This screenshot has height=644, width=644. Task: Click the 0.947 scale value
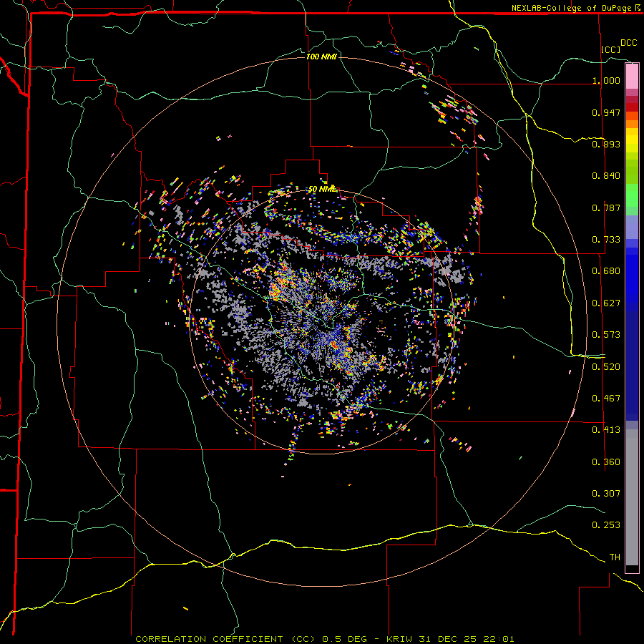pos(606,112)
